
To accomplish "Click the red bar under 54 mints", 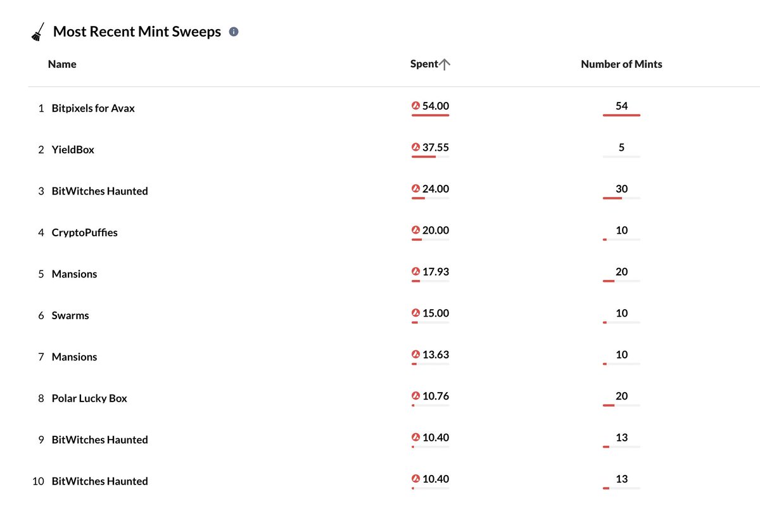I will 621,115.
